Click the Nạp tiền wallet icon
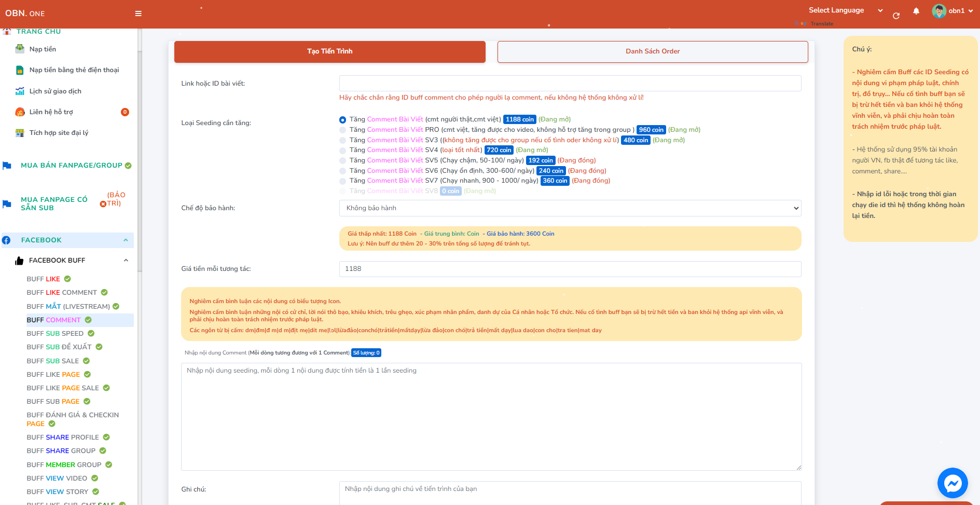Screen dimensions: 980x505 point(20,49)
